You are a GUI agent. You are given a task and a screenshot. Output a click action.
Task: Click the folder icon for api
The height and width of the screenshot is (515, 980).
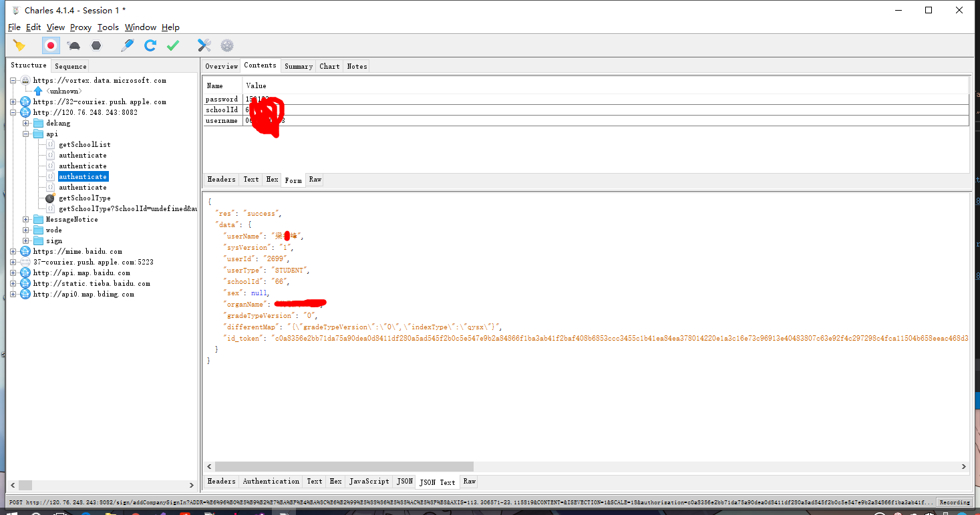point(38,134)
